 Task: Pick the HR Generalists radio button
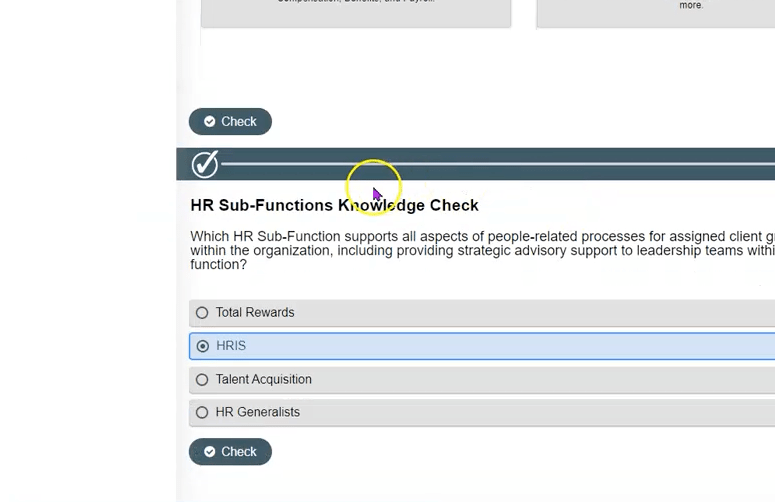(202, 412)
